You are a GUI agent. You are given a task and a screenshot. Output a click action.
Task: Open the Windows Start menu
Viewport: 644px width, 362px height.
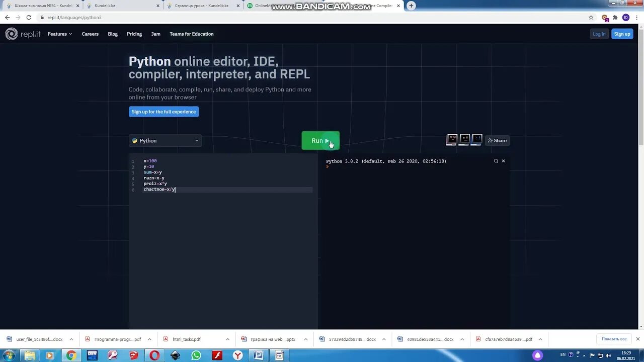click(9, 355)
